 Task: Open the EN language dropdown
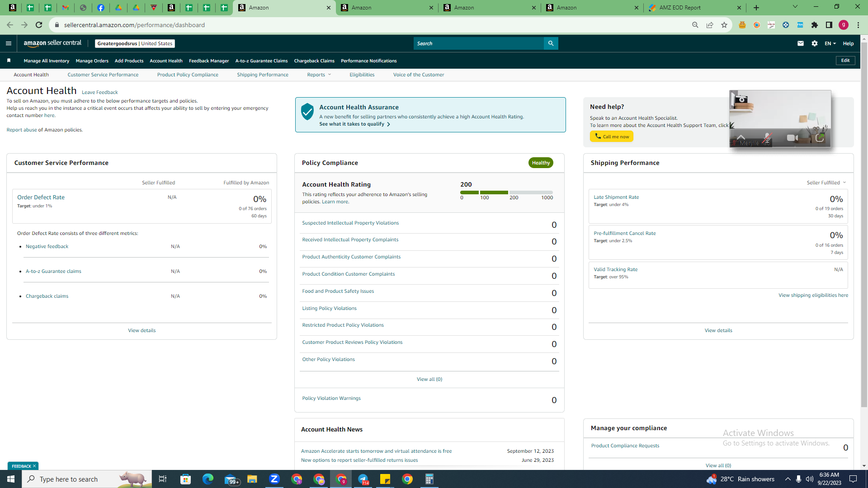[830, 43]
